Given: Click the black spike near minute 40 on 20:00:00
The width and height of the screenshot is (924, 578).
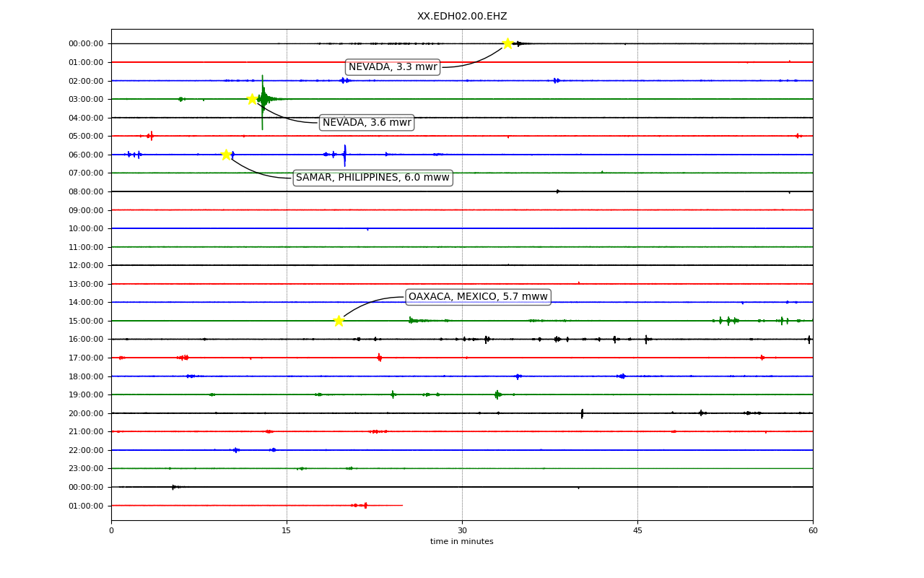Looking at the screenshot, I should pos(582,413).
